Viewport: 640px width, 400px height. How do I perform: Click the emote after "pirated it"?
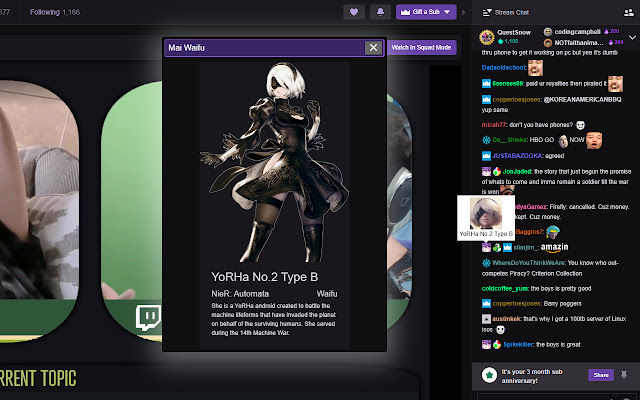click(x=615, y=83)
